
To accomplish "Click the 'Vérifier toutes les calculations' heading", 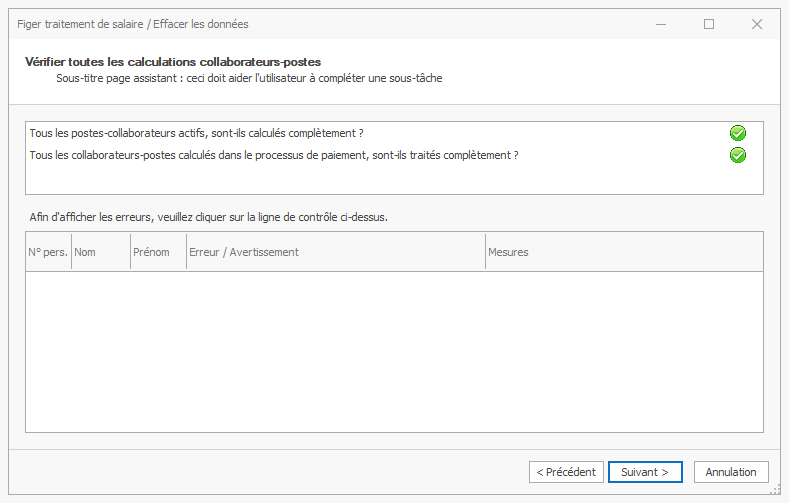I will click(x=173, y=62).
